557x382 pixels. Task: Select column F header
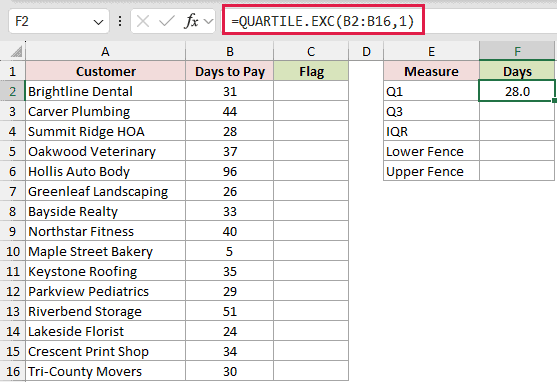(517, 52)
